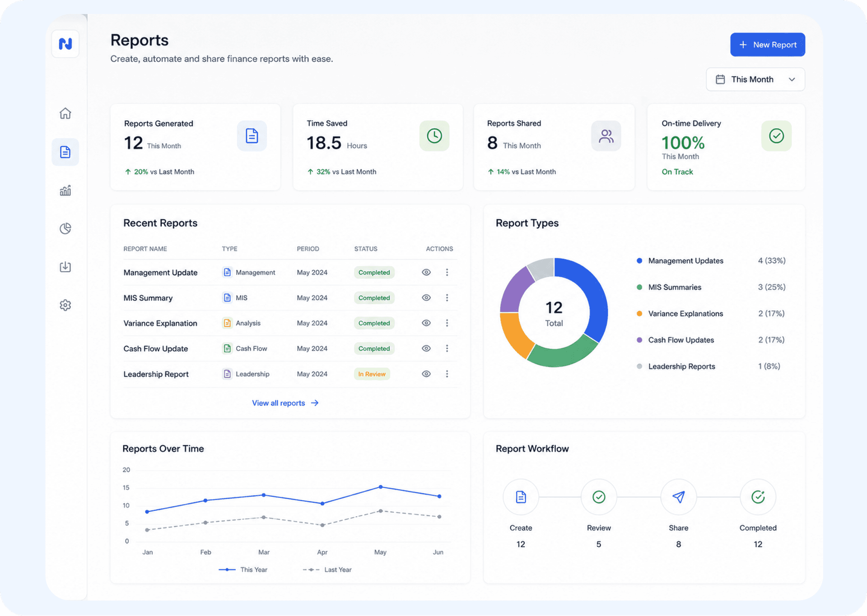Image resolution: width=867 pixels, height=616 pixels.
Task: Go to Home via sidebar house icon
Action: click(x=65, y=113)
